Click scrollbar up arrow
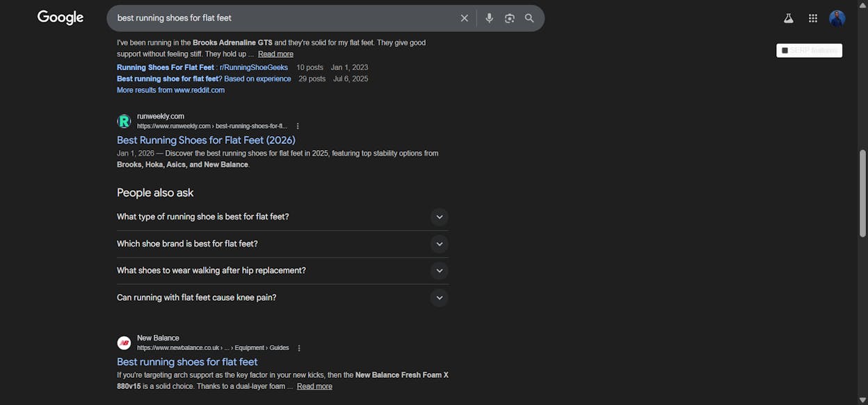Image resolution: width=868 pixels, height=405 pixels. [x=863, y=4]
